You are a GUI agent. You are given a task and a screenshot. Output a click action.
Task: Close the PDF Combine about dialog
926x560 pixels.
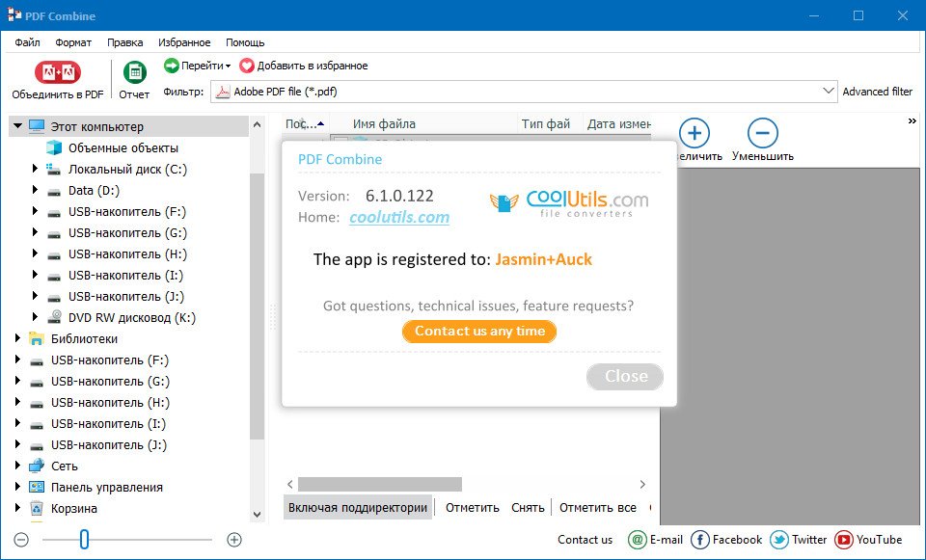click(x=625, y=377)
